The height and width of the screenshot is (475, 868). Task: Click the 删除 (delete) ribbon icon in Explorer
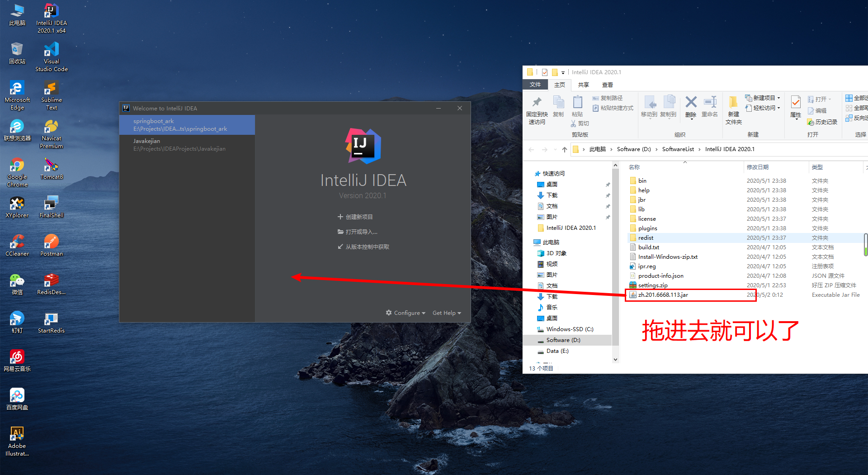click(x=691, y=107)
